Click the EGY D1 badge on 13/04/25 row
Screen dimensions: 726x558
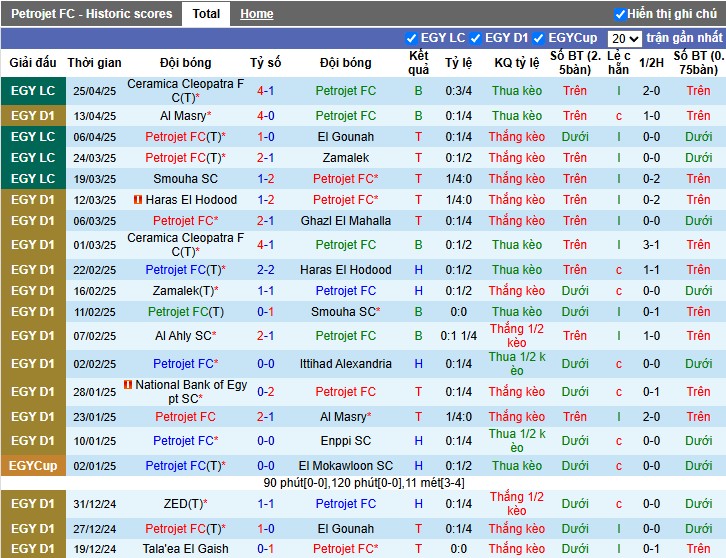pos(33,116)
